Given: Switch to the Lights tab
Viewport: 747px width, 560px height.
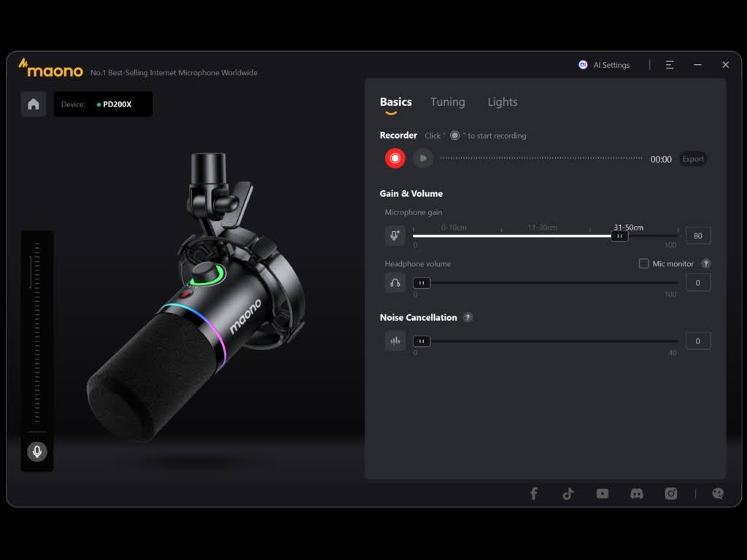Looking at the screenshot, I should (x=502, y=102).
